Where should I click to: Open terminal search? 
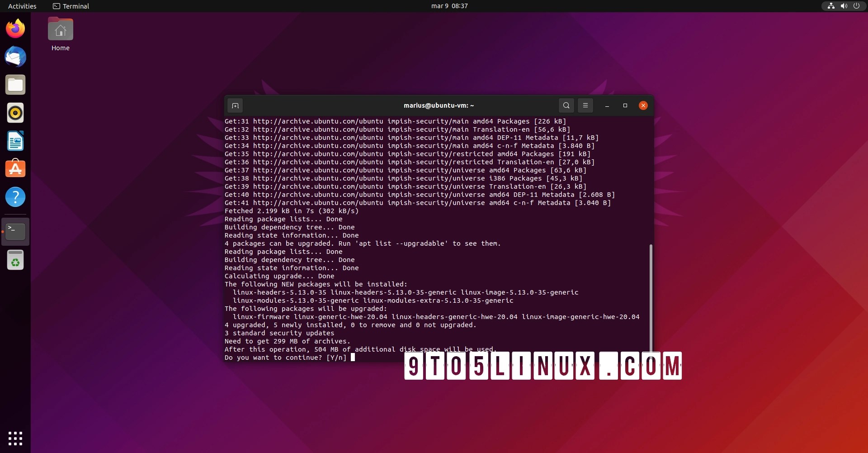(x=566, y=105)
